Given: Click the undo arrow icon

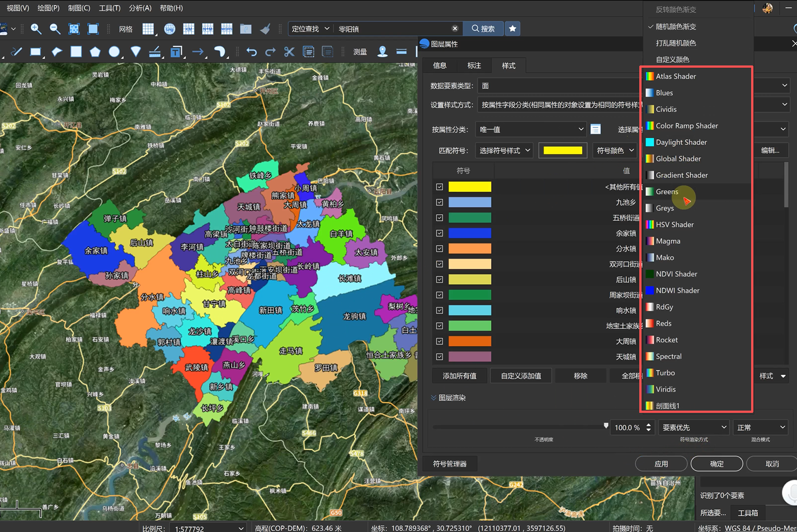Looking at the screenshot, I should (252, 52).
